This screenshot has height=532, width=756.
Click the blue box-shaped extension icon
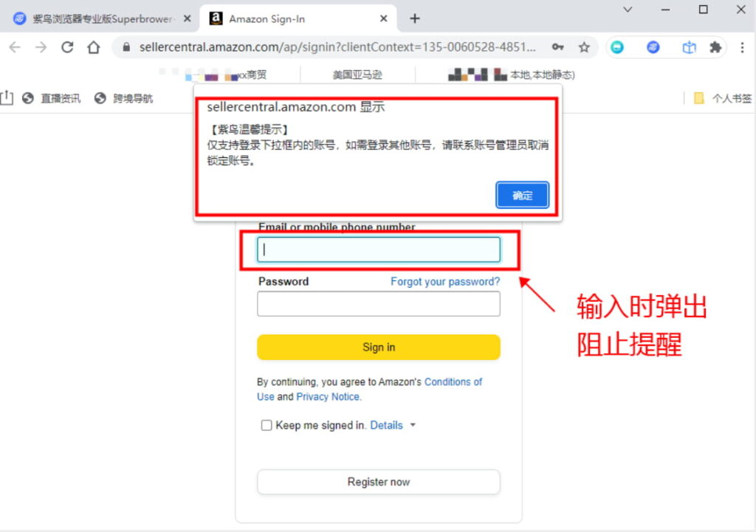689,46
